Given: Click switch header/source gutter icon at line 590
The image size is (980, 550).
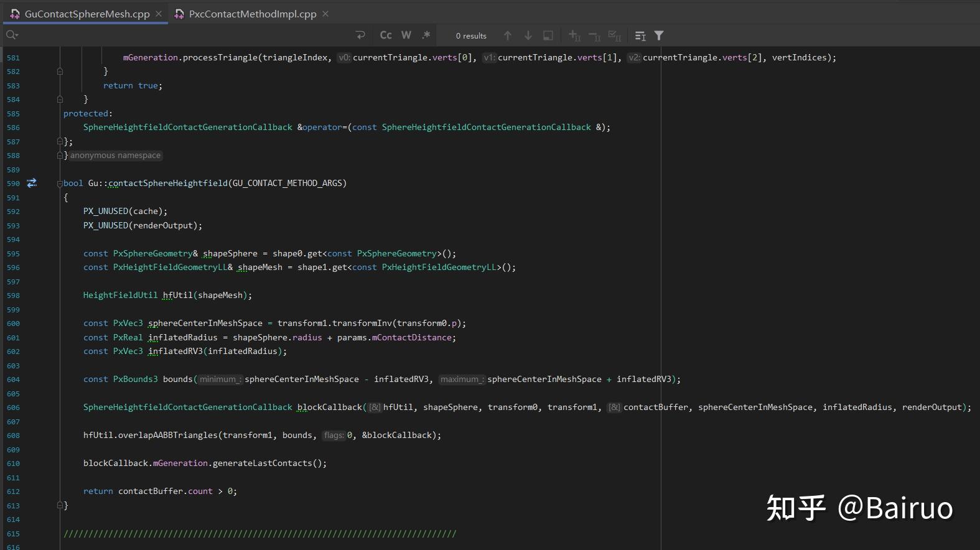Looking at the screenshot, I should [x=32, y=183].
